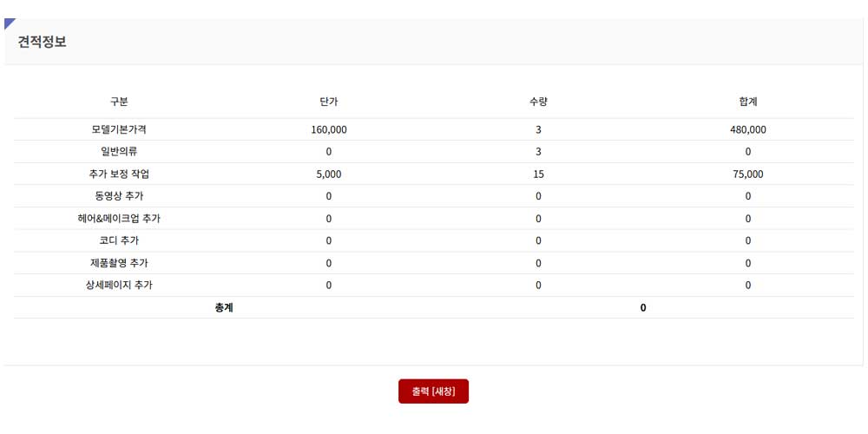This screenshot has width=868, height=434.
Task: Click the 동영상 추가 row label
Action: pyautogui.click(x=119, y=196)
